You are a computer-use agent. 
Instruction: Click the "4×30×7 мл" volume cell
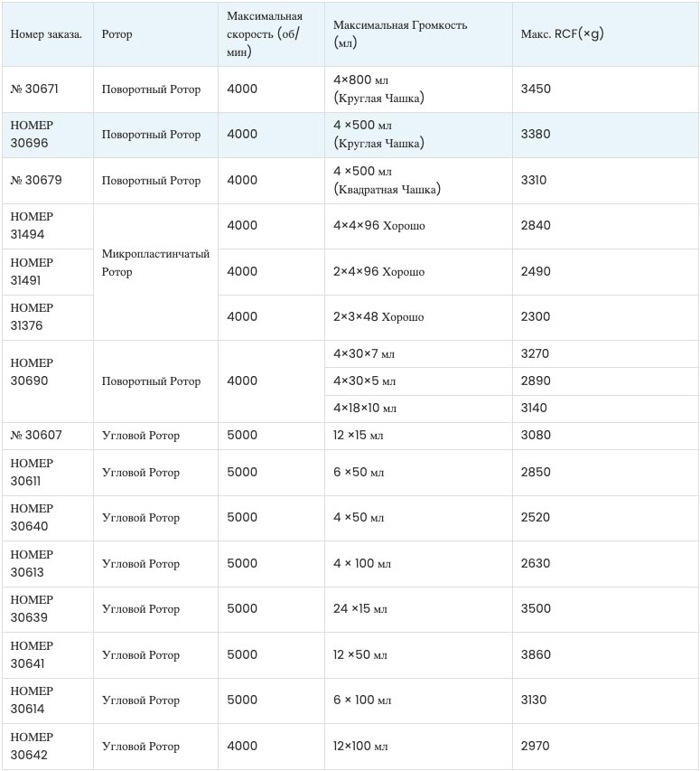[x=364, y=354]
